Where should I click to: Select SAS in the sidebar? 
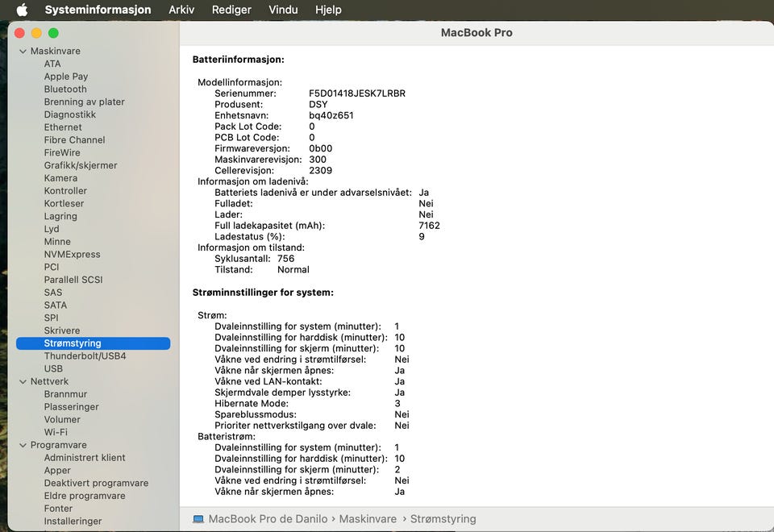click(x=53, y=292)
